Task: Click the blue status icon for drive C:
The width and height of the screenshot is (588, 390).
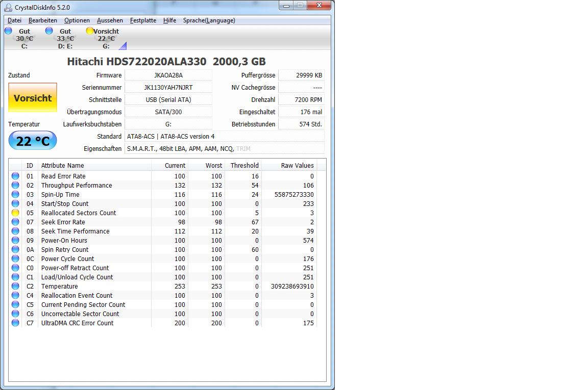Action: [x=8, y=31]
